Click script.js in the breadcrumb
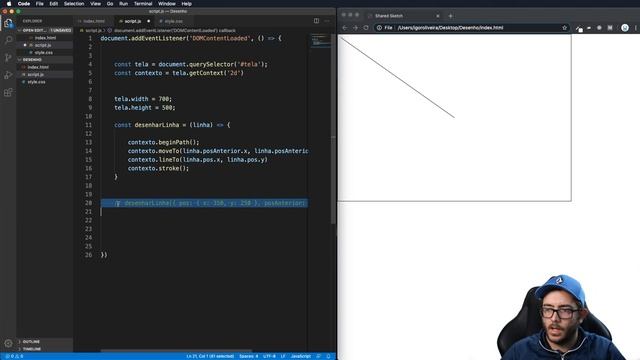640x360 pixels. point(93,31)
